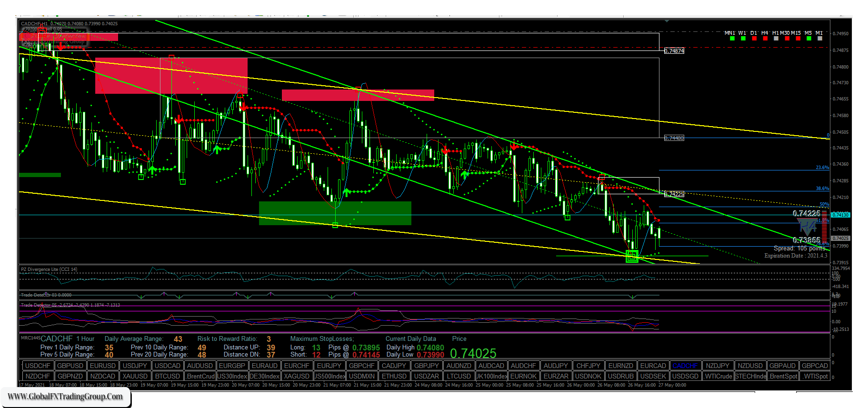Click the red spread meter bar
868x408 pixels.
point(825,228)
